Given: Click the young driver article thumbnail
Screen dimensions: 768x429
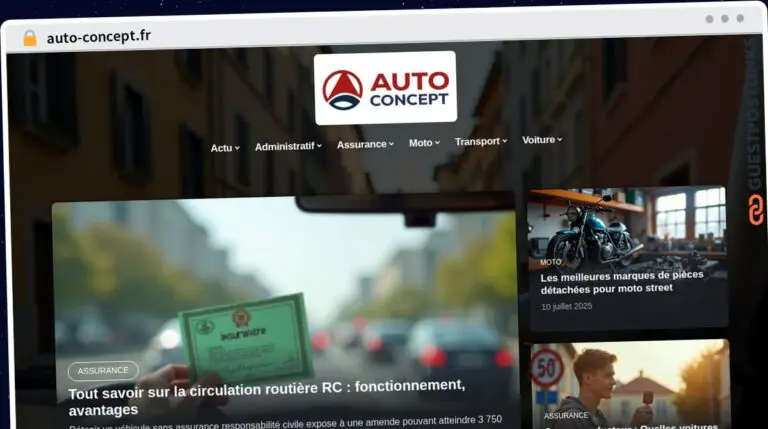Looking at the screenshot, I should click(x=630, y=384).
